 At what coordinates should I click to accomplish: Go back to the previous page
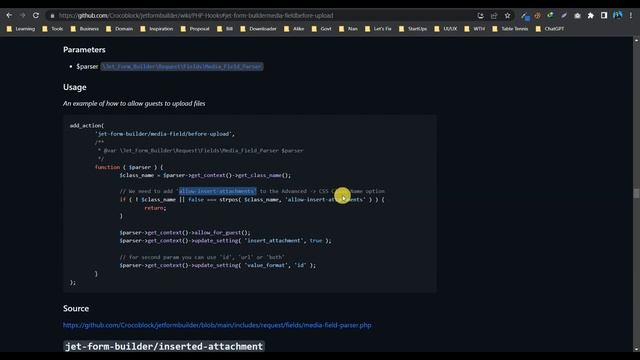coord(9,16)
